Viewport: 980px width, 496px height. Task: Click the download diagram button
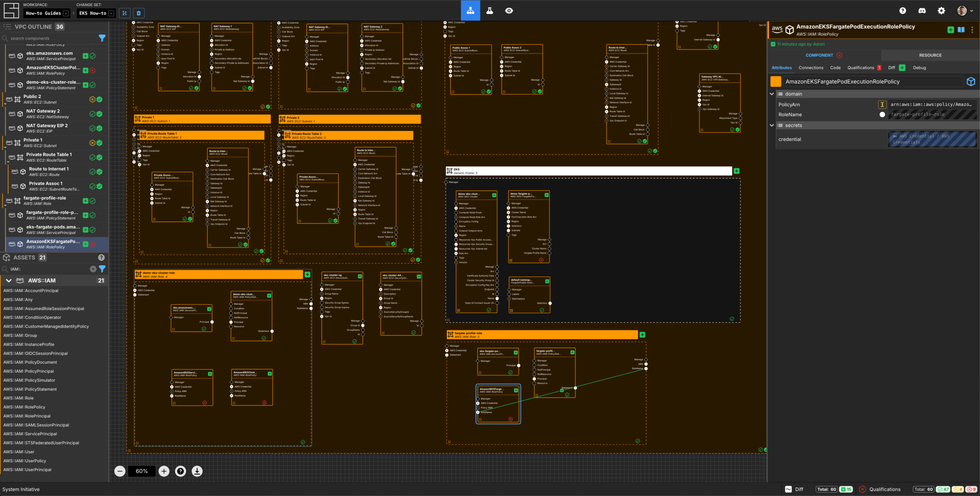(197, 471)
